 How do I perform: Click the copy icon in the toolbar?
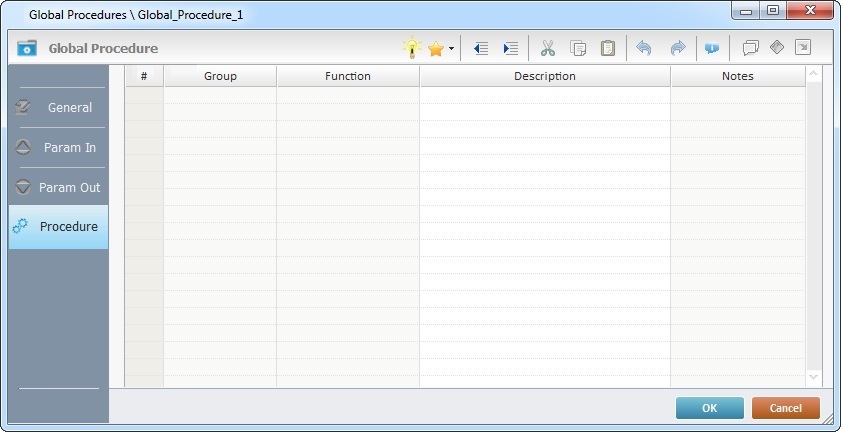point(578,48)
